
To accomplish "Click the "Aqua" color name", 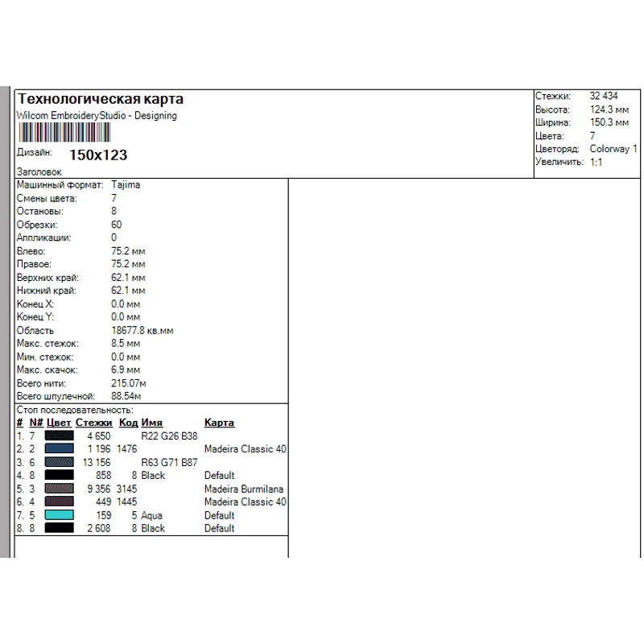I will coord(151,515).
